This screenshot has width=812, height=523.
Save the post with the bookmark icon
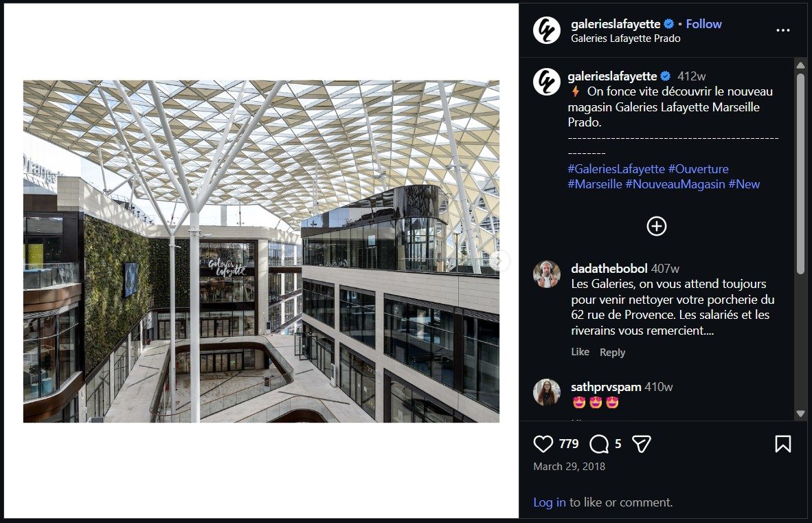pos(783,443)
